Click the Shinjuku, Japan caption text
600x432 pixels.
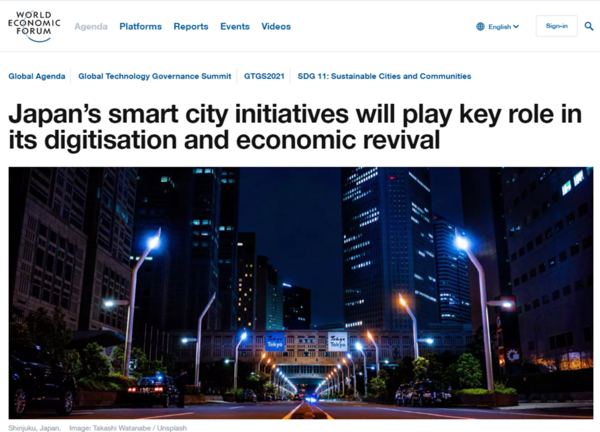coord(34,427)
